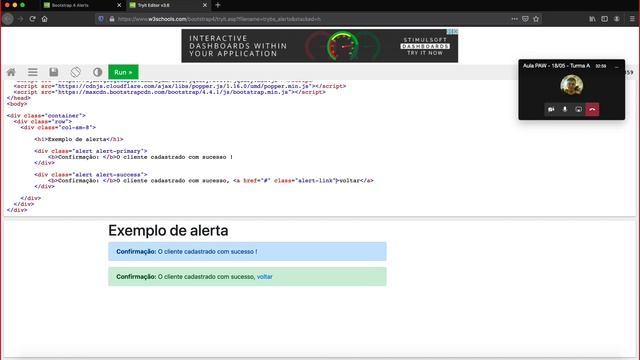Image resolution: width=640 pixels, height=360 pixels.
Task: Select the Tryit Editor v3.6 tab
Action: [x=167, y=5]
